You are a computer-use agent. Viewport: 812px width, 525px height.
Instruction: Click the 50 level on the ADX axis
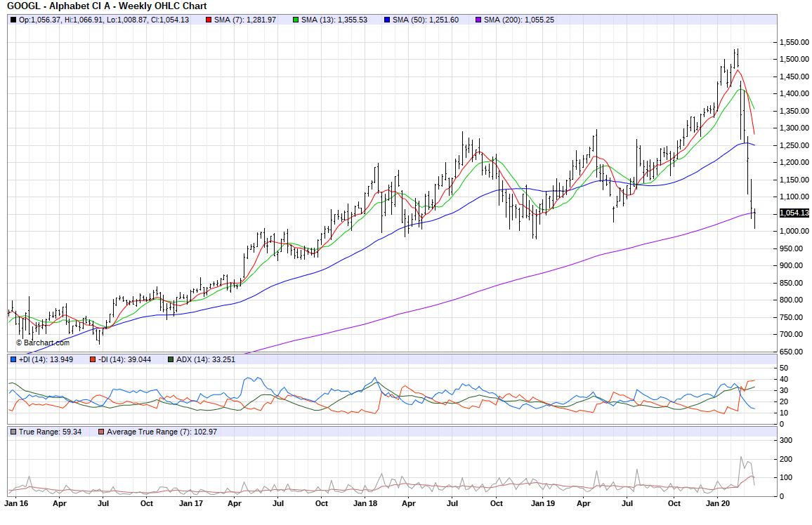tap(784, 368)
